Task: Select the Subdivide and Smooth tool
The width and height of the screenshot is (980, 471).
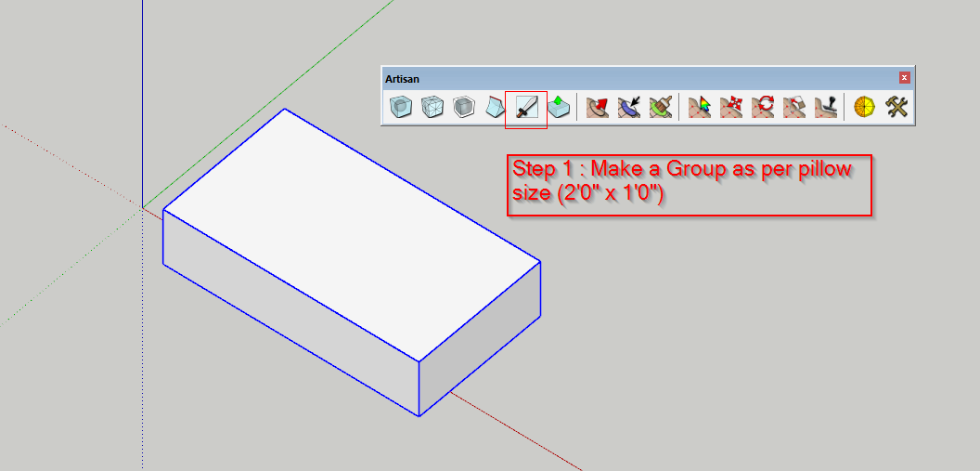Action: [x=401, y=107]
